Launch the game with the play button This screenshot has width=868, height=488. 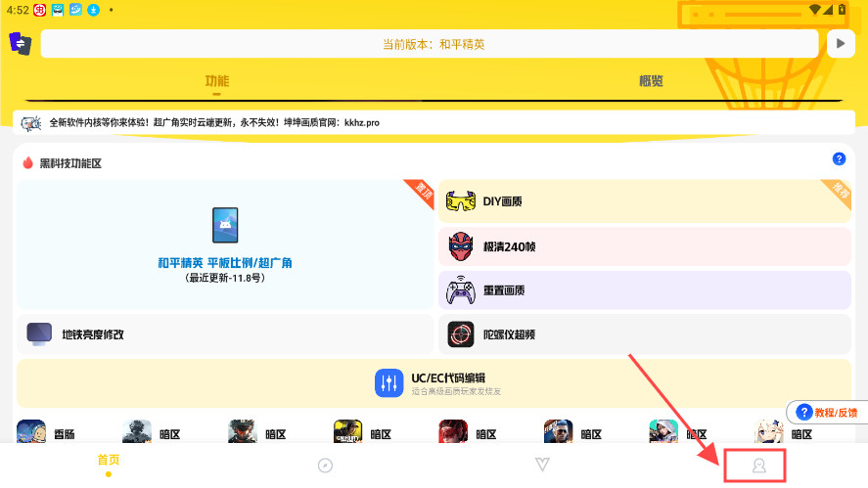click(841, 44)
